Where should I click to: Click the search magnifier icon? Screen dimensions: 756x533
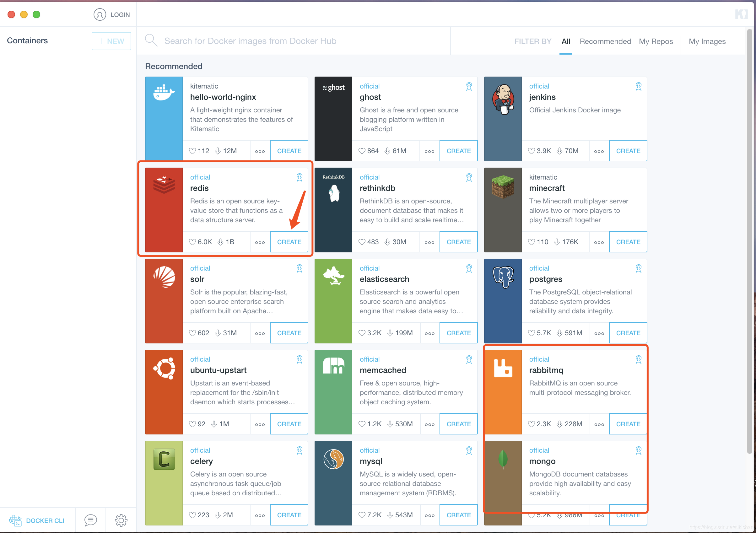click(x=151, y=40)
